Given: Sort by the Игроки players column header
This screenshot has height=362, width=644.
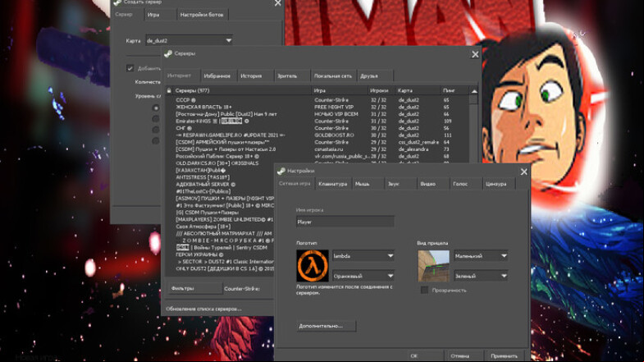Looking at the screenshot, I should coord(381,90).
